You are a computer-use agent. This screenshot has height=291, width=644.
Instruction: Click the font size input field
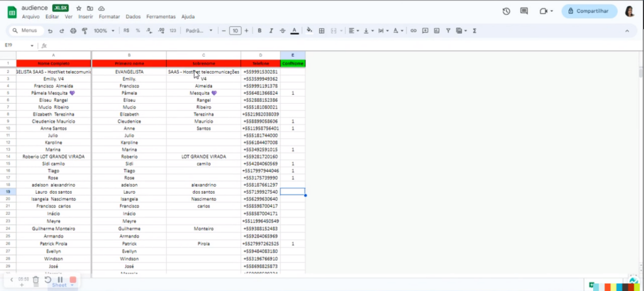click(235, 30)
